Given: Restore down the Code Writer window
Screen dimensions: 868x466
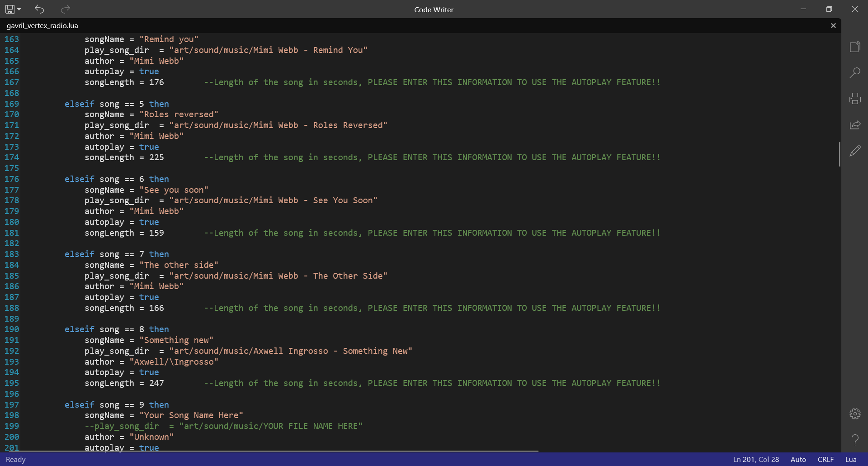Looking at the screenshot, I should point(829,9).
